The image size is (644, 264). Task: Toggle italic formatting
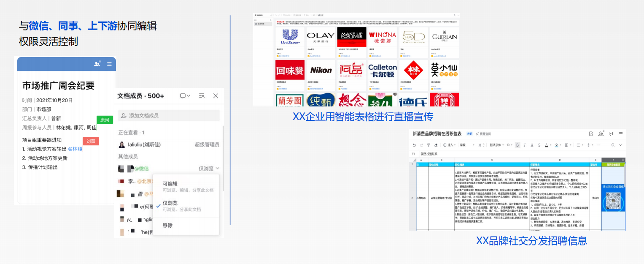[525, 145]
